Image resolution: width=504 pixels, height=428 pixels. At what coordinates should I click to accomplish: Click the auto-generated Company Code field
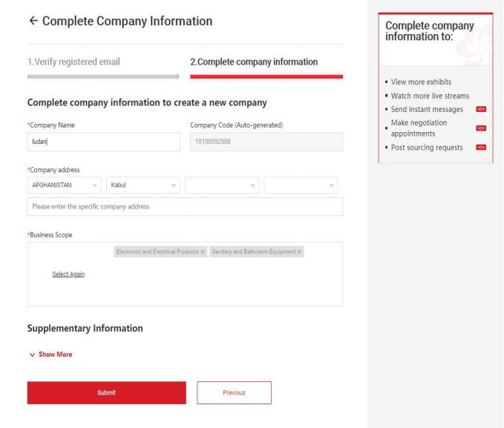pos(266,142)
